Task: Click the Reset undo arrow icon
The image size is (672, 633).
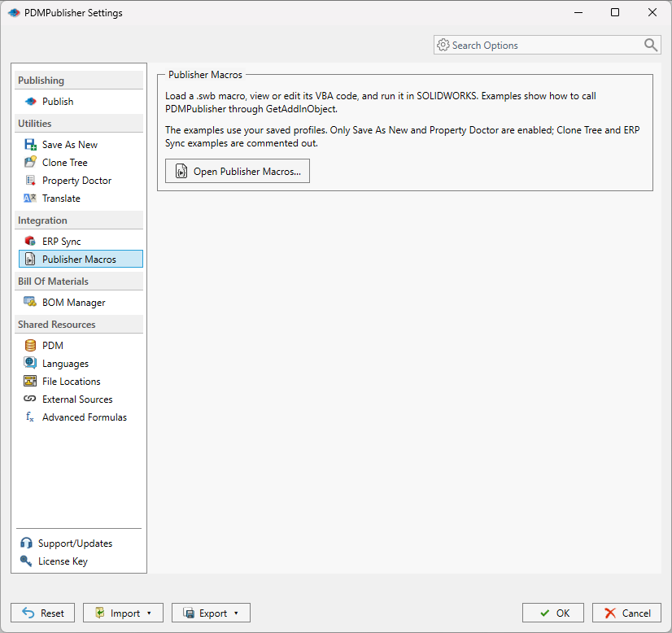Action: click(x=28, y=613)
